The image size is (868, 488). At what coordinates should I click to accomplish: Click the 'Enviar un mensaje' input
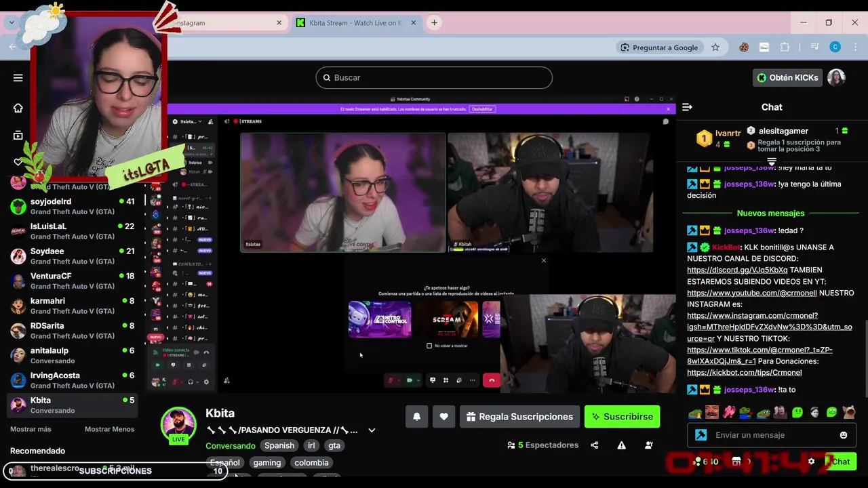(x=771, y=435)
